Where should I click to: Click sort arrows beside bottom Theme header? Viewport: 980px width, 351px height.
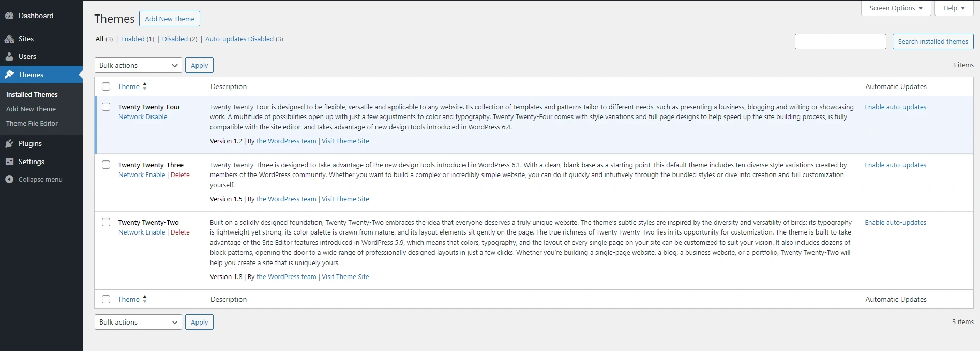[145, 299]
